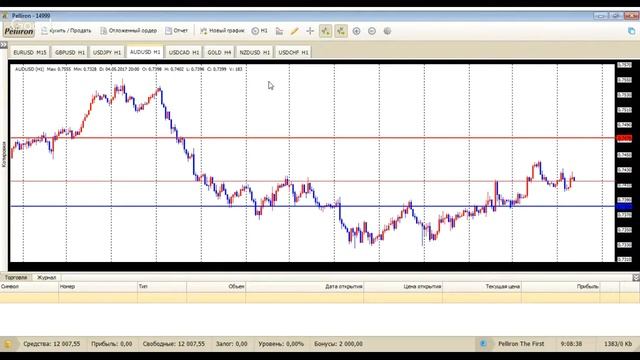Click Прибыль: 0,00 in status bar
The width and height of the screenshot is (640, 360).
pyautogui.click(x=111, y=344)
